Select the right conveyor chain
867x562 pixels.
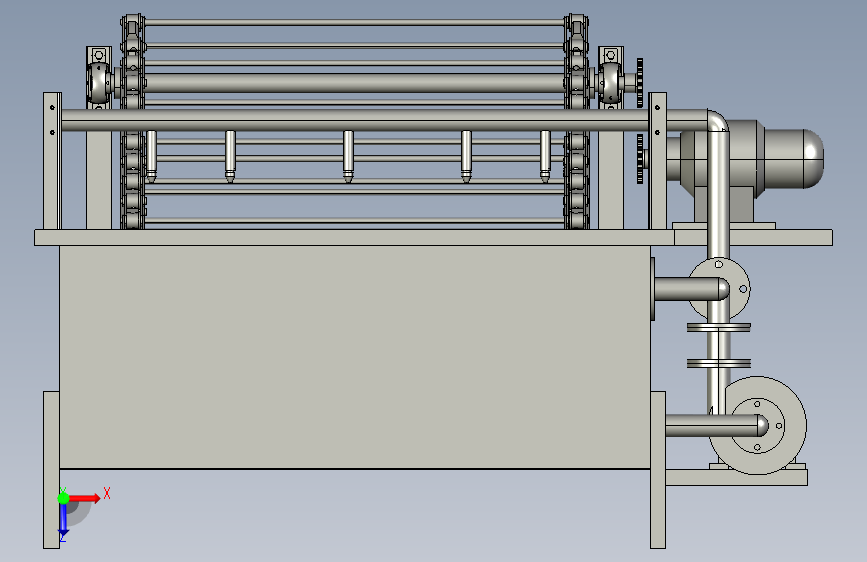(576, 121)
